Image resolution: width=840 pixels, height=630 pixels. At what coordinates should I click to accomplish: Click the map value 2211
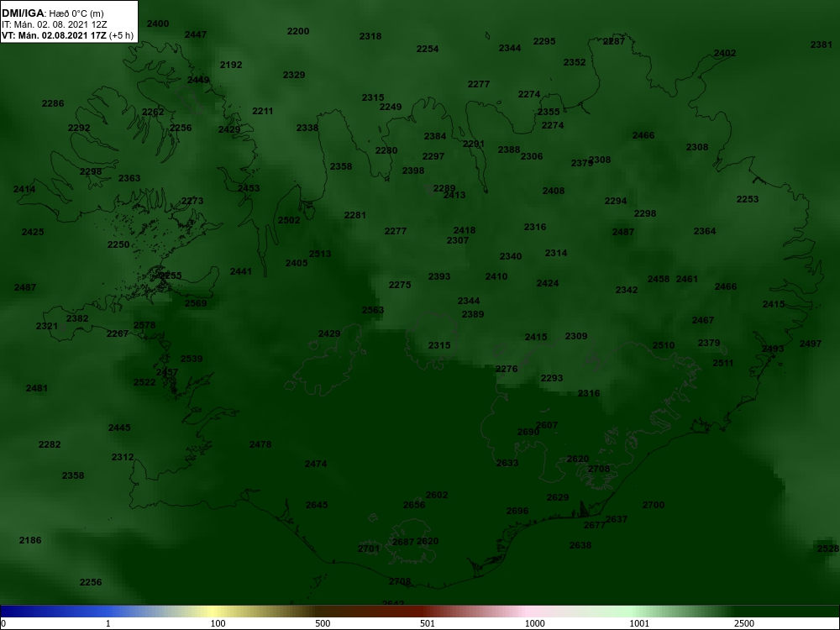(x=262, y=111)
